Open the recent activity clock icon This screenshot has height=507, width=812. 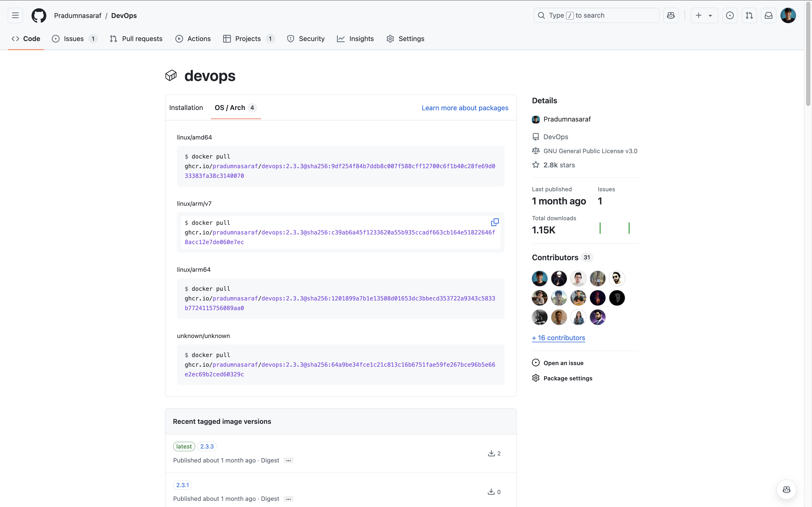coord(730,15)
